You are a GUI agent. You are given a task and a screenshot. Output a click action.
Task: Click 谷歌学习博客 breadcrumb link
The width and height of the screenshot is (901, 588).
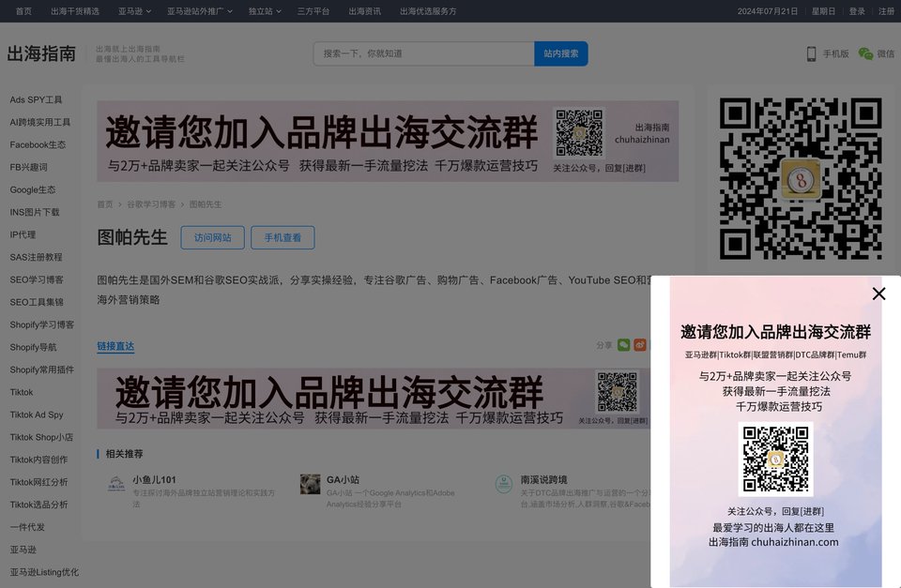tap(151, 204)
